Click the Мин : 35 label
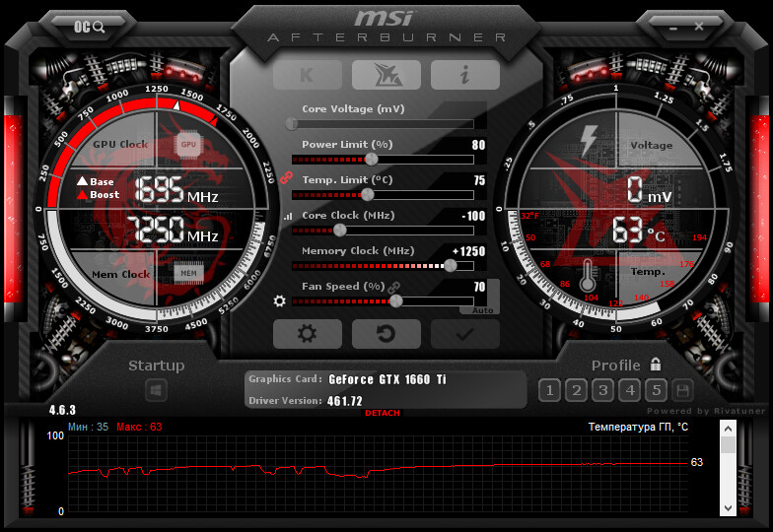Viewport: 773px width, 532px height. [89, 427]
